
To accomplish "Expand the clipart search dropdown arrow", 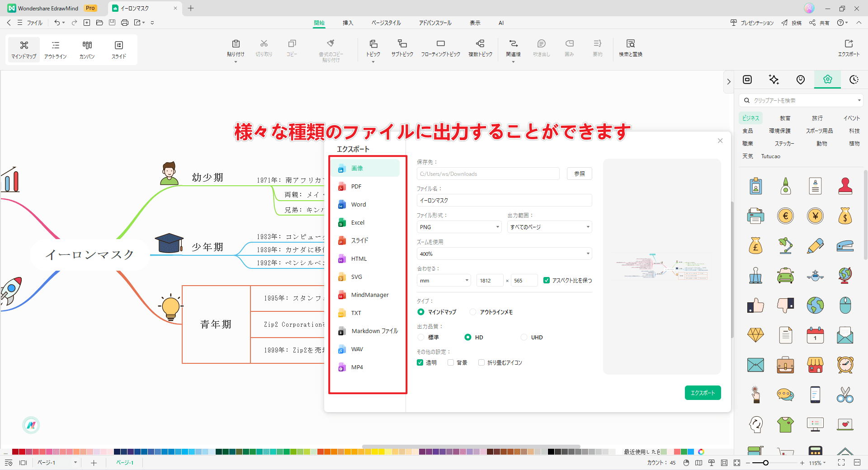I will pos(859,100).
